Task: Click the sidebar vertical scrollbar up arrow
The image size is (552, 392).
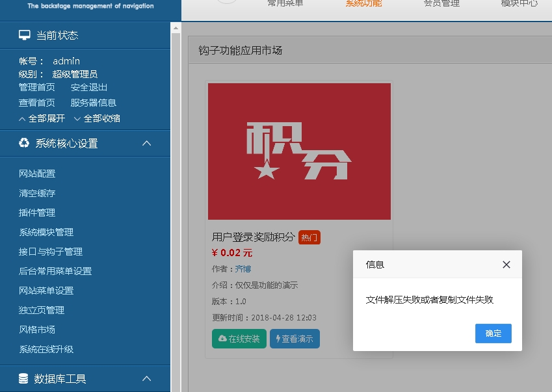Action: pyautogui.click(x=176, y=28)
